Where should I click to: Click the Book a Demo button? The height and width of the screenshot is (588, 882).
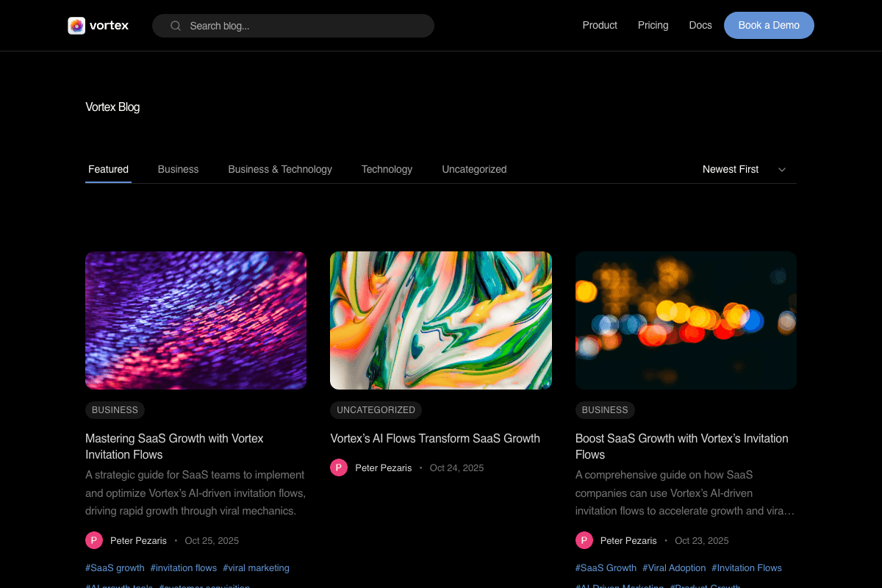click(769, 25)
